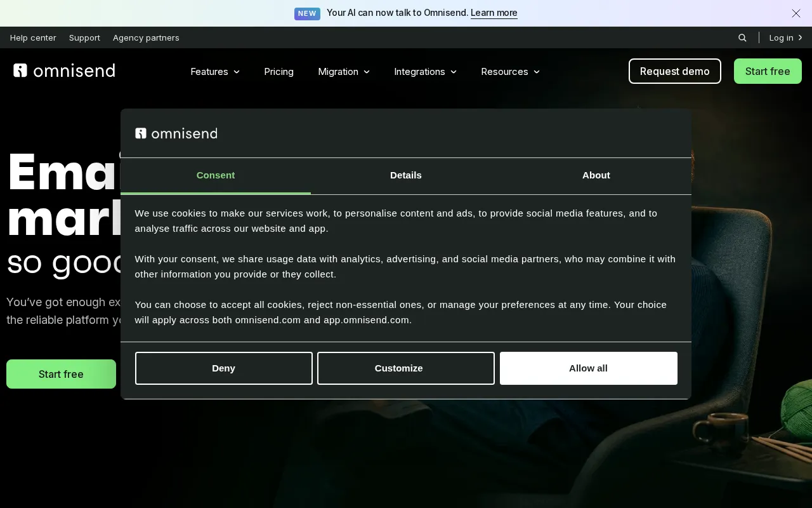Click the Start free hero button
The image size is (812, 508).
tap(61, 374)
